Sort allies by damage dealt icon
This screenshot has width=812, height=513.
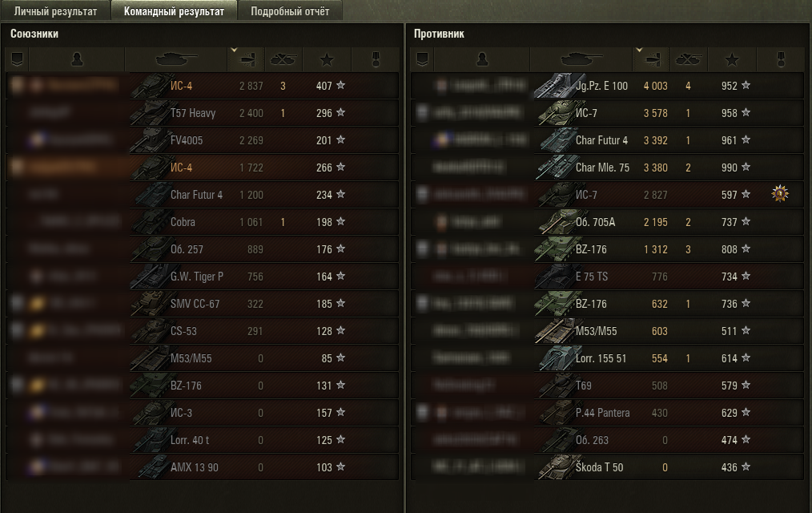pyautogui.click(x=247, y=59)
